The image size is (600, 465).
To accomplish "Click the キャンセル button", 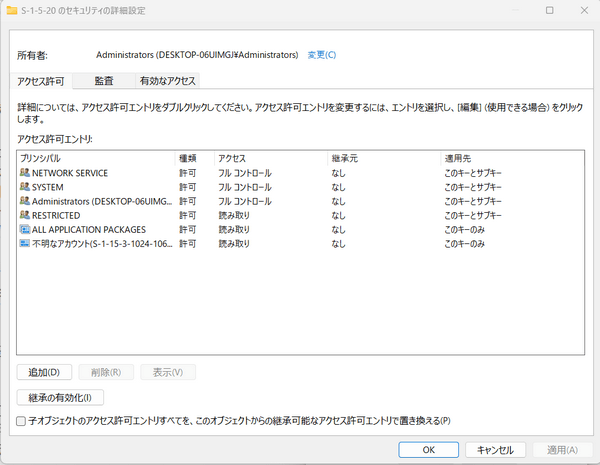I will [x=495, y=450].
